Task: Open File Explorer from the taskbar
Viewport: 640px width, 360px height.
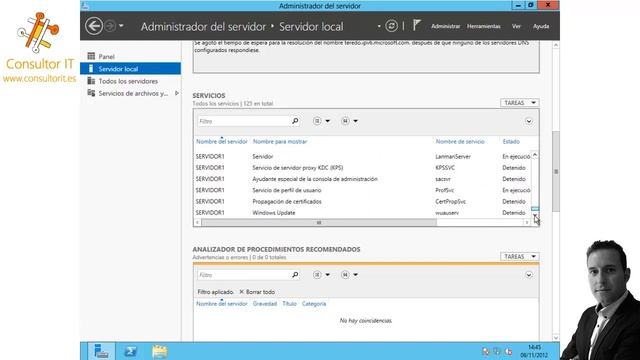Action: (x=160, y=351)
